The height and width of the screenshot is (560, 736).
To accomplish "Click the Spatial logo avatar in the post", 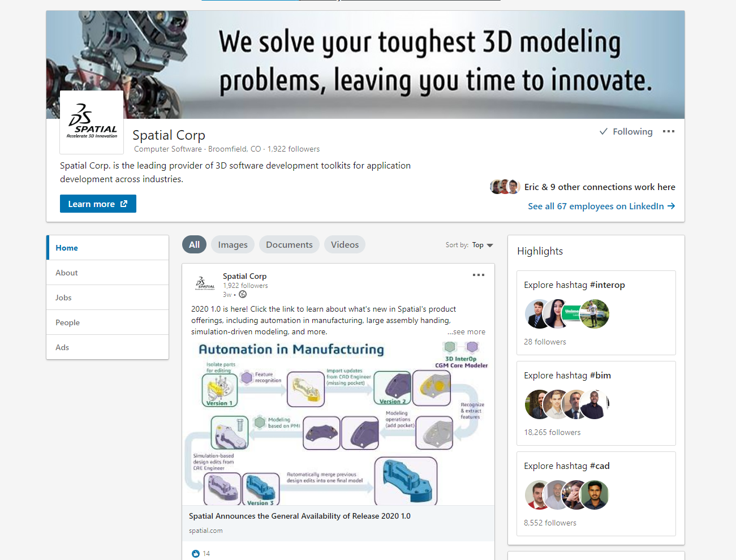I will [205, 283].
